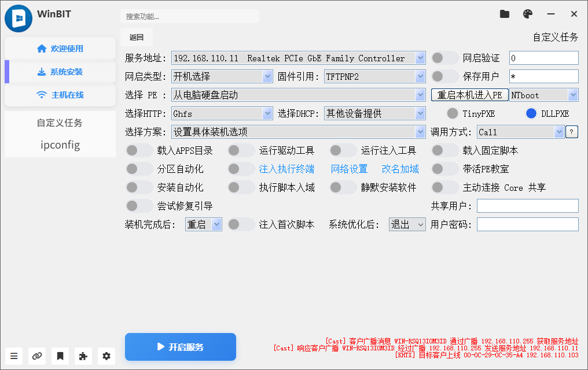Click the question mark help button

pos(571,132)
